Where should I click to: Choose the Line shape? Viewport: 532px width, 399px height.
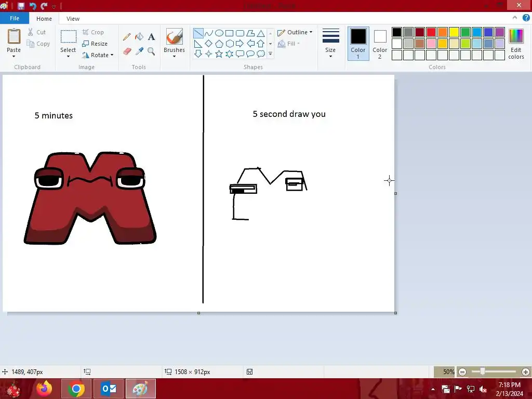198,33
